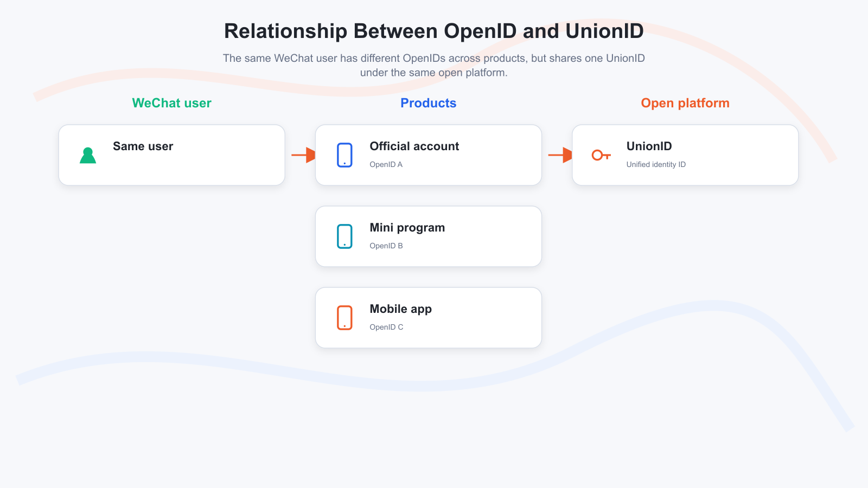Image resolution: width=868 pixels, height=488 pixels.
Task: Click the OpenID B label
Action: point(386,246)
